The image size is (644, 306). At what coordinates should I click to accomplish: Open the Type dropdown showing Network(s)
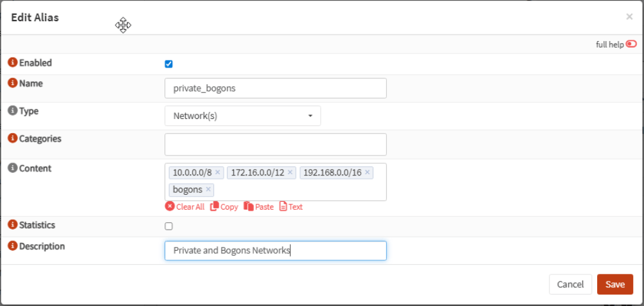tap(242, 116)
